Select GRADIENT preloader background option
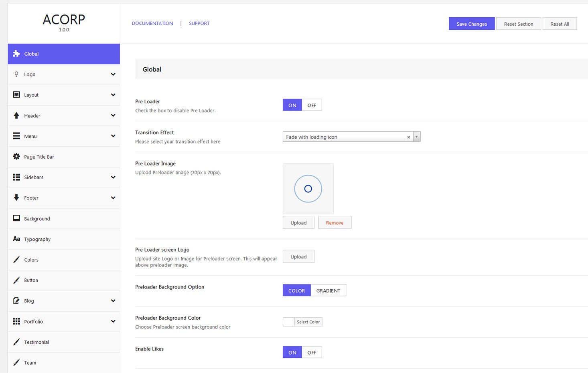The width and height of the screenshot is (588, 373). pos(328,290)
